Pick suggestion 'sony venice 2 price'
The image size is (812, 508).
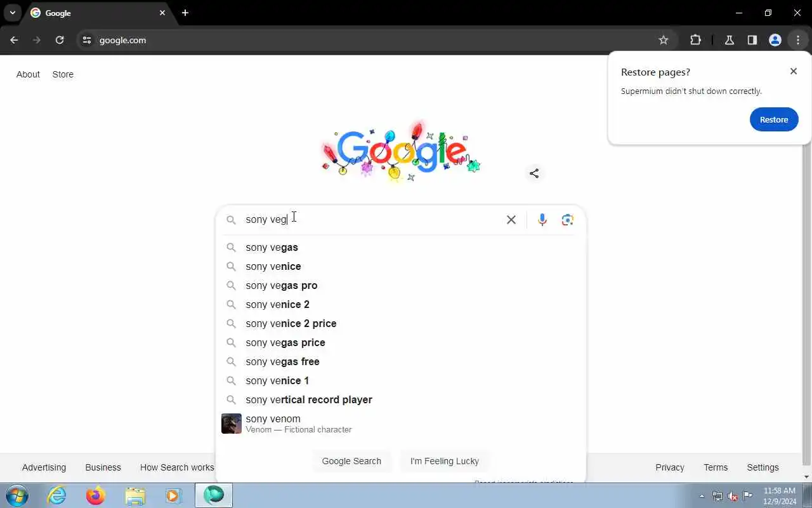[401, 323]
